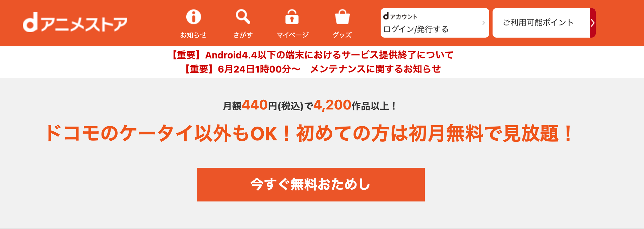
Task: Select the お知らせ menu label
Action: [193, 35]
